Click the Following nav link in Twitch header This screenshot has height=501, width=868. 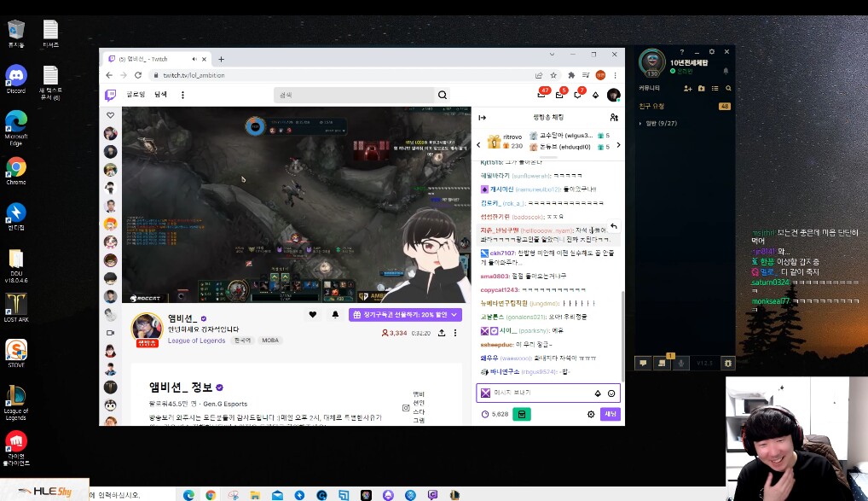click(136, 95)
